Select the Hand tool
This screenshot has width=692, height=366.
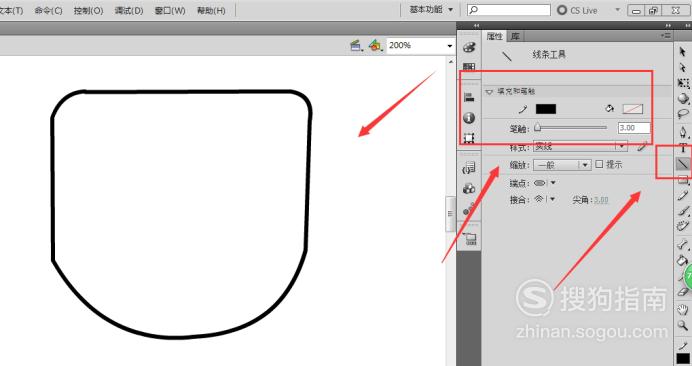[683, 309]
